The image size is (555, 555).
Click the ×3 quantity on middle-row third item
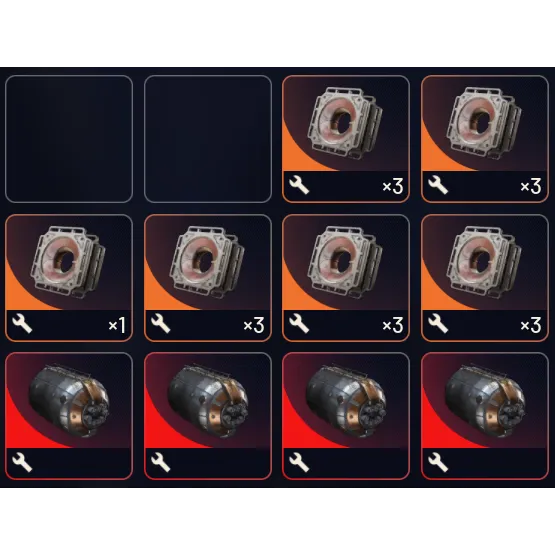click(393, 325)
